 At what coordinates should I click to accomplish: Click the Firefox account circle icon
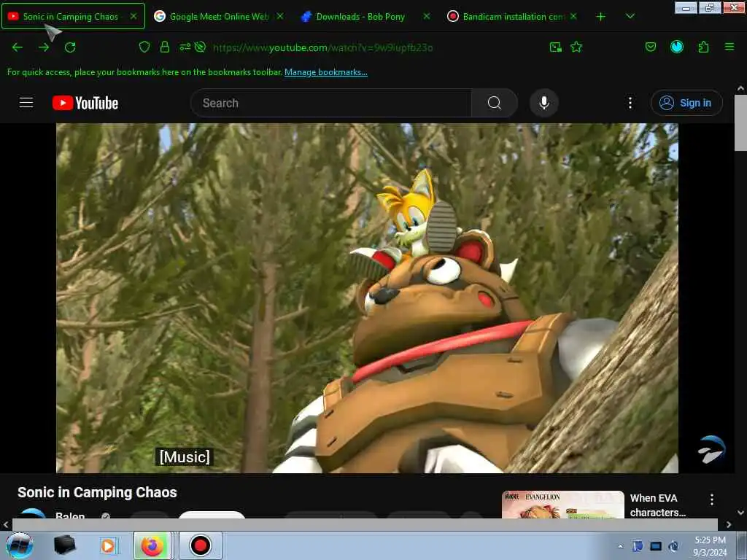click(x=677, y=47)
